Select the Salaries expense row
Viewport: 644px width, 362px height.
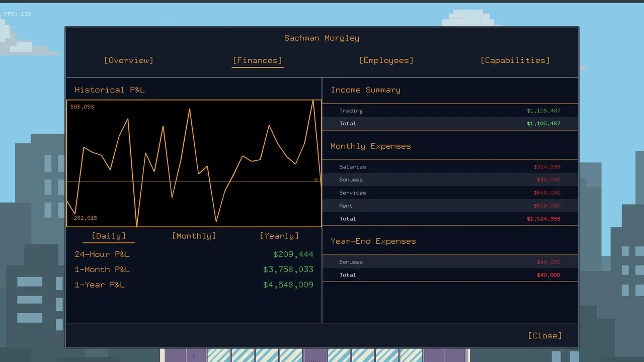click(450, 167)
